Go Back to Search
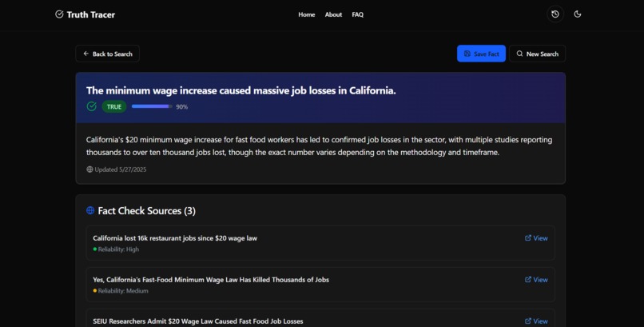The height and width of the screenshot is (327, 644). coord(108,54)
